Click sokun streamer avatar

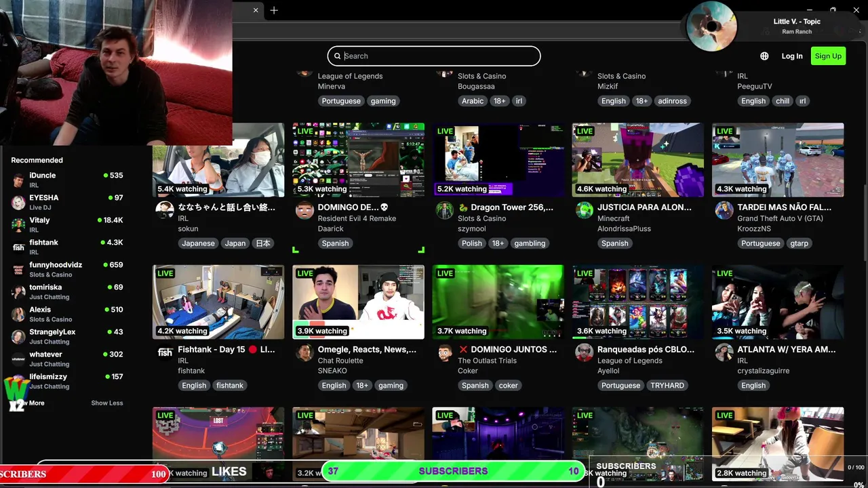(165, 210)
